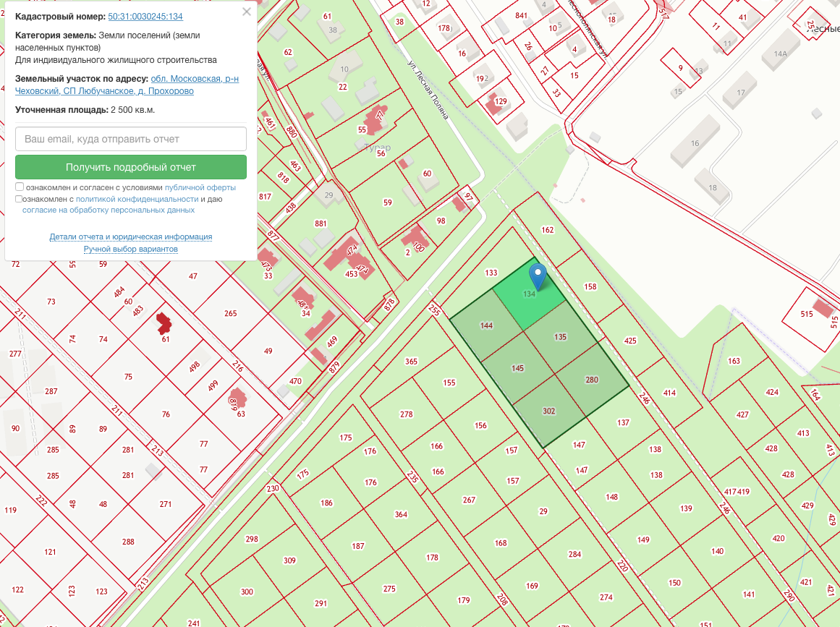Select parcel 364 on the map

point(401,514)
